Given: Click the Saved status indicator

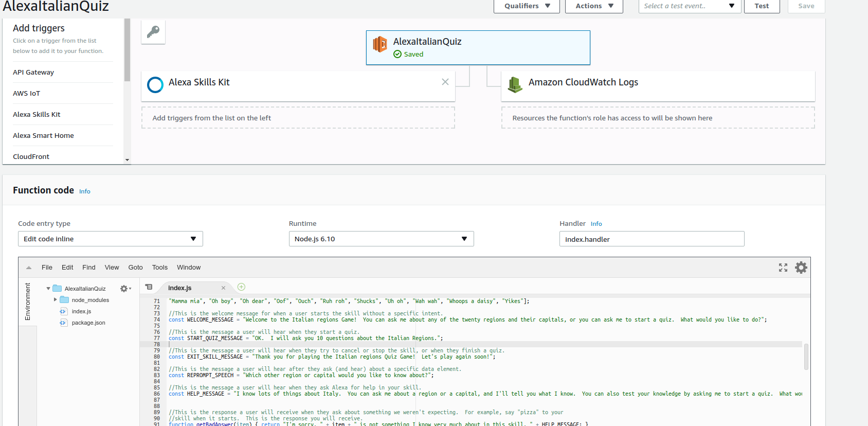Looking at the screenshot, I should [408, 54].
